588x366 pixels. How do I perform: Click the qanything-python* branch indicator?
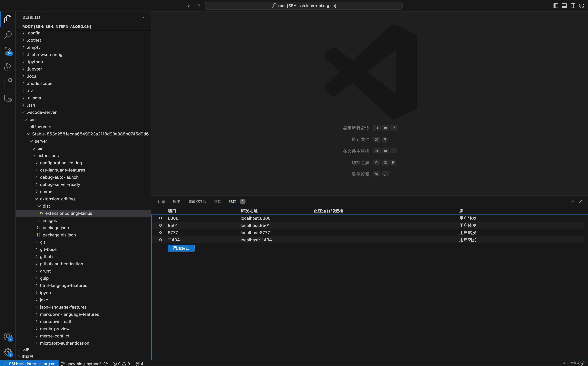pos(81,364)
